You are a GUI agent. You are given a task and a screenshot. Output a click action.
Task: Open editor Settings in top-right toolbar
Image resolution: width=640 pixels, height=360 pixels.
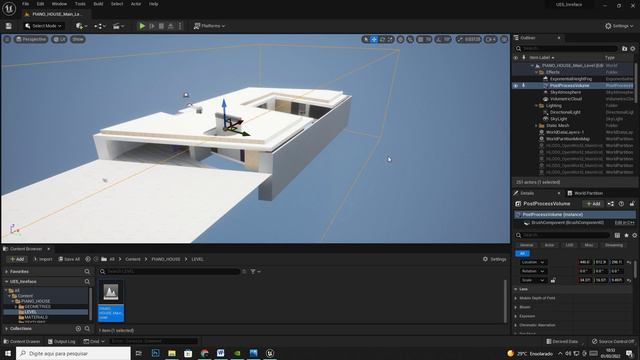coord(619,26)
